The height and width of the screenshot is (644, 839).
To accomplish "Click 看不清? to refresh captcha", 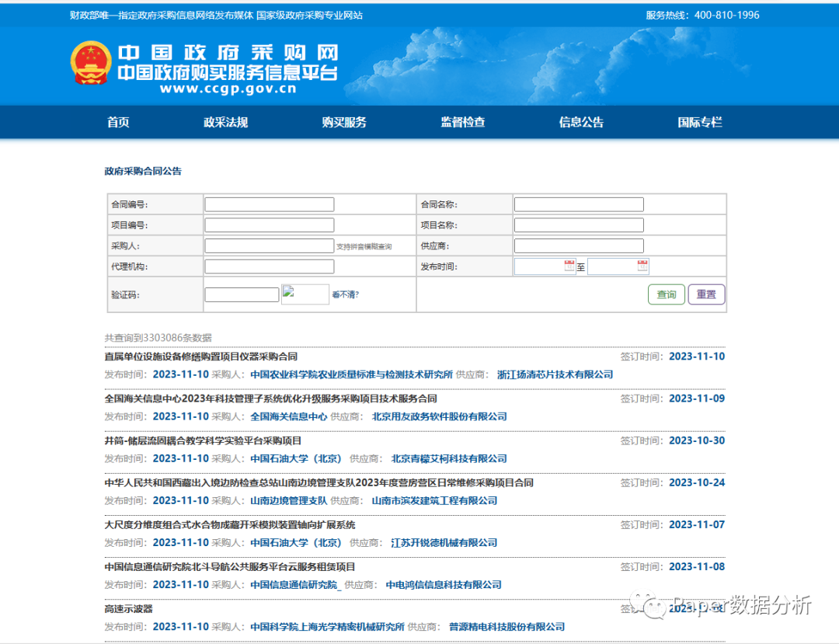I will (x=346, y=294).
